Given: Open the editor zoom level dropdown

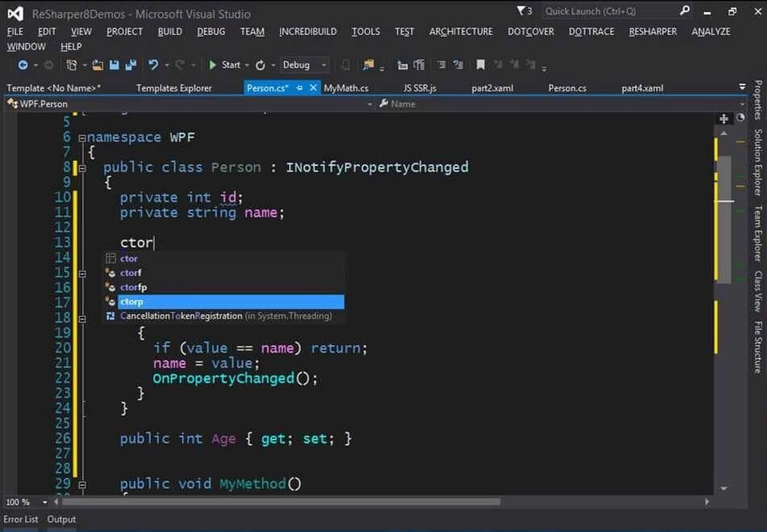Looking at the screenshot, I should click(x=44, y=502).
